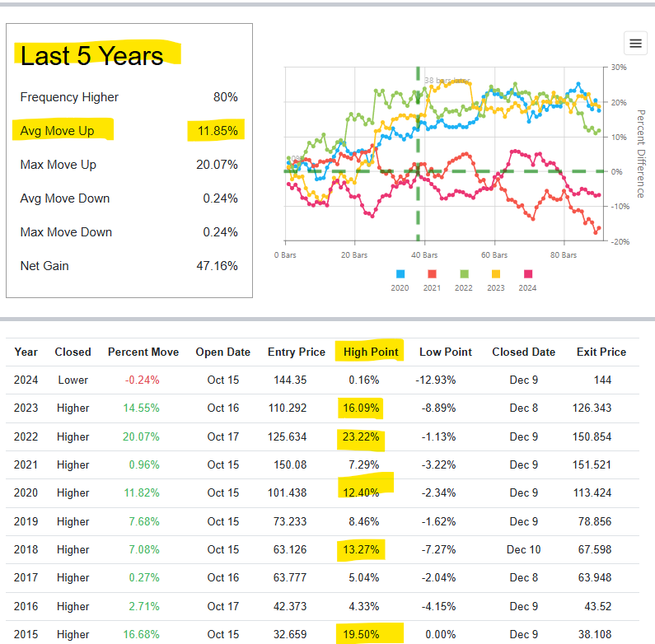
Task: Hide the green 2022 series legend item
Action: pos(465,274)
